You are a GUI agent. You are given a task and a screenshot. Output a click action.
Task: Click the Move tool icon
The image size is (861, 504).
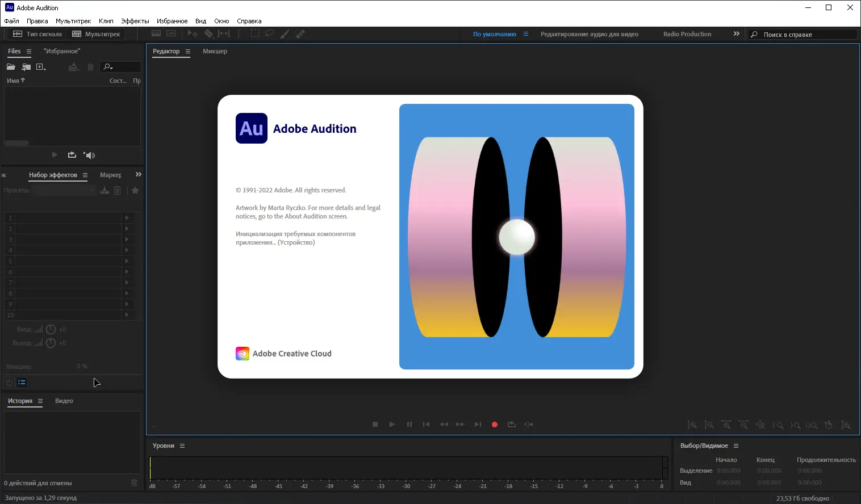(193, 34)
